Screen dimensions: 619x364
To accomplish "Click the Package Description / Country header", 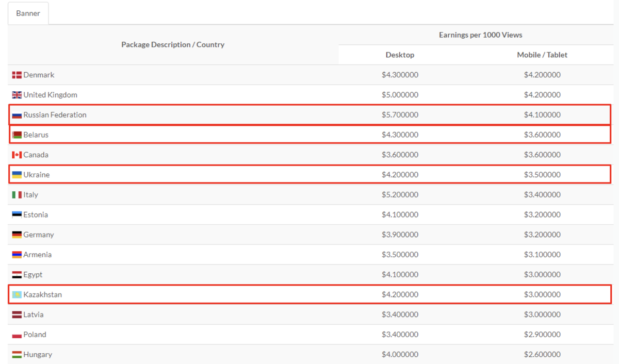I will (173, 44).
